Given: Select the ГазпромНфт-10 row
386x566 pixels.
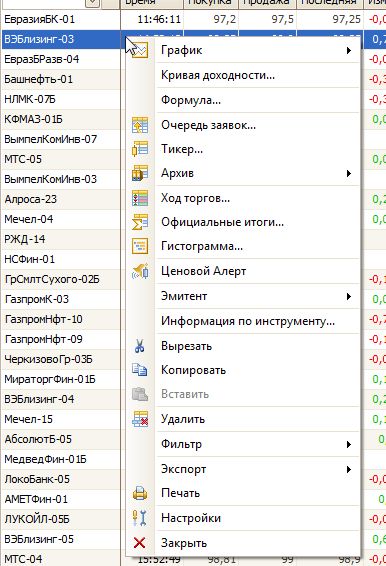Looking at the screenshot, I should coord(61,319).
